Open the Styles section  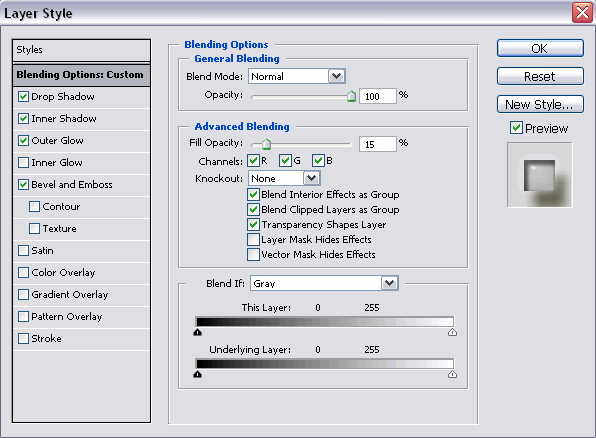click(x=81, y=50)
